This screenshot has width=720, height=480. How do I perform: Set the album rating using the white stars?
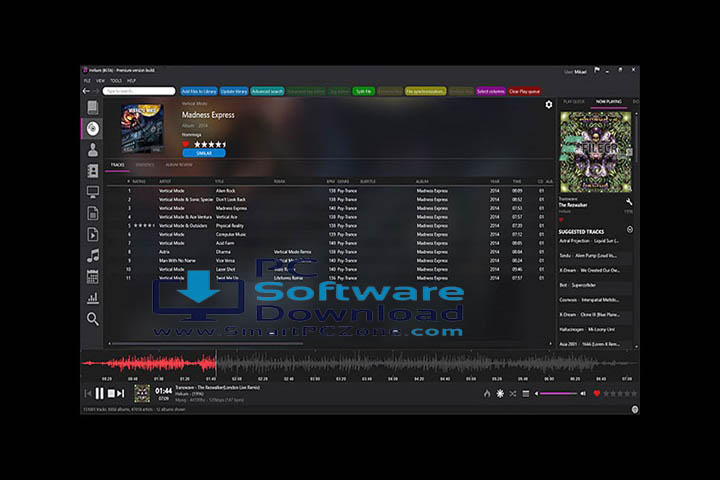tap(210, 144)
